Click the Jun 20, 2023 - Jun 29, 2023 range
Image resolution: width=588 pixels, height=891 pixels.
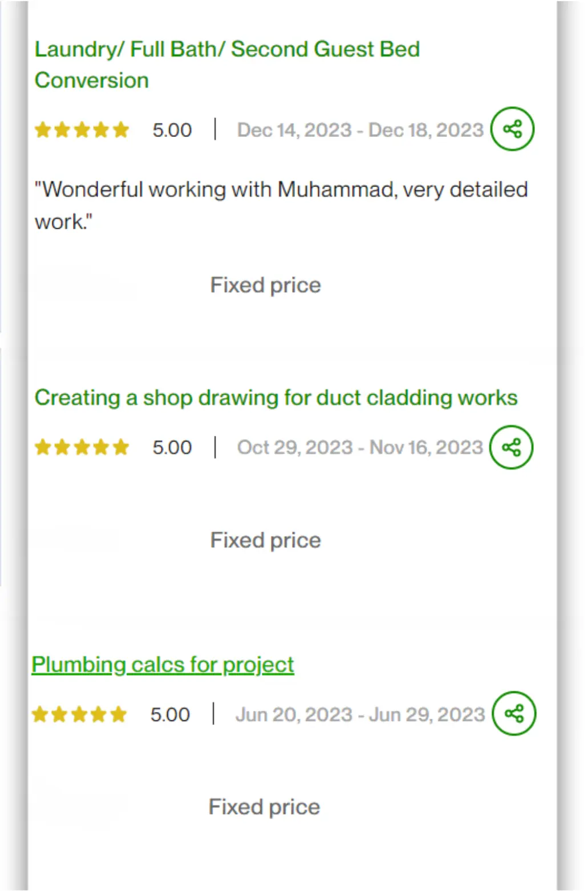tap(360, 714)
